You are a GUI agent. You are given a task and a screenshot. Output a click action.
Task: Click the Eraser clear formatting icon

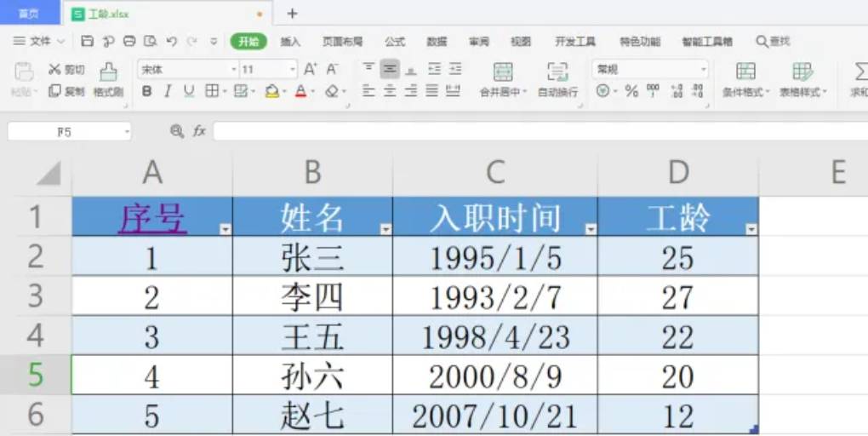332,91
